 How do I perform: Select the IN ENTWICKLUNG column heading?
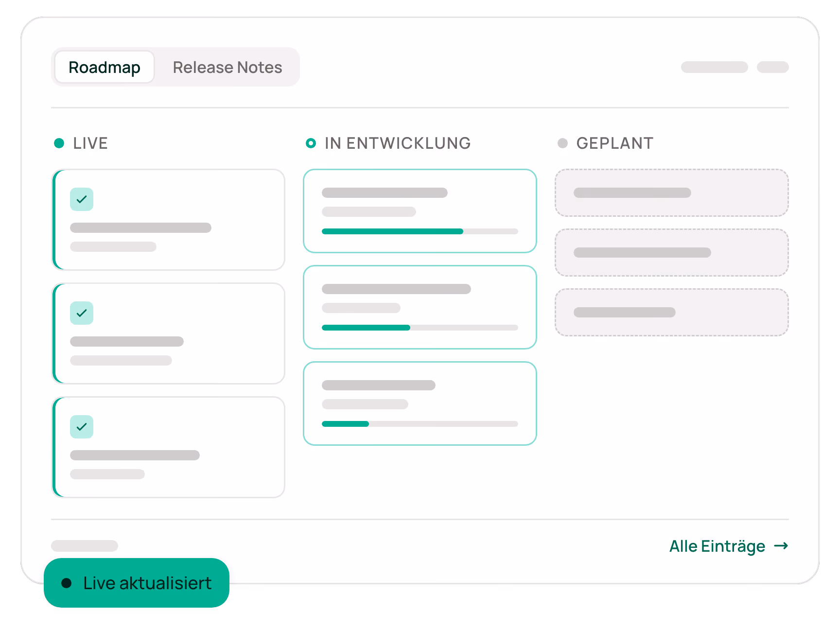[398, 143]
